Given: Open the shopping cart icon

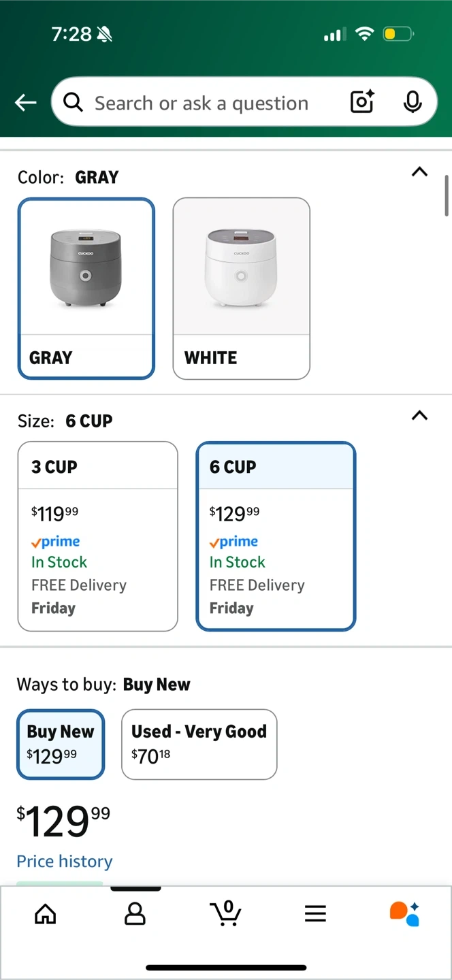Looking at the screenshot, I should (x=226, y=913).
